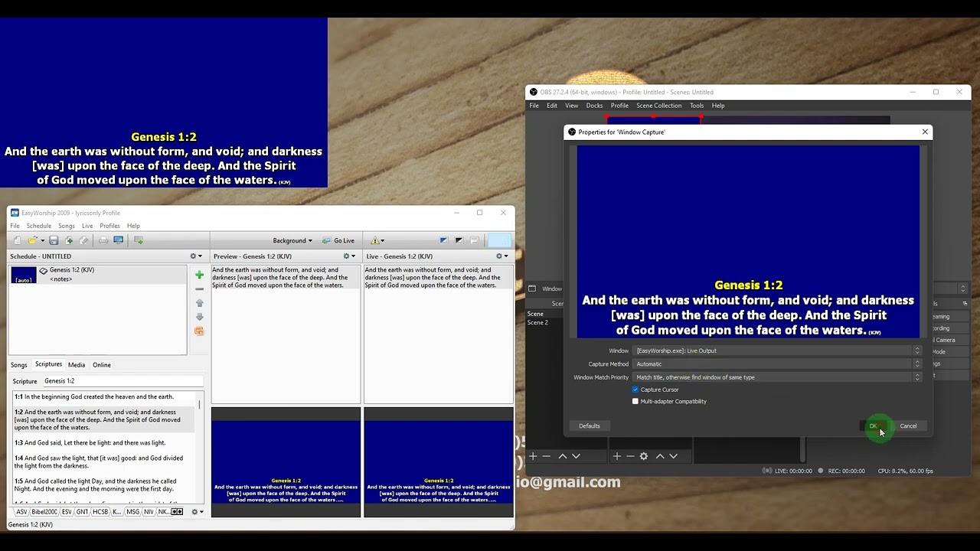The width and height of the screenshot is (980, 551).
Task: Open Preview panel gear options dropdown
Action: (349, 256)
